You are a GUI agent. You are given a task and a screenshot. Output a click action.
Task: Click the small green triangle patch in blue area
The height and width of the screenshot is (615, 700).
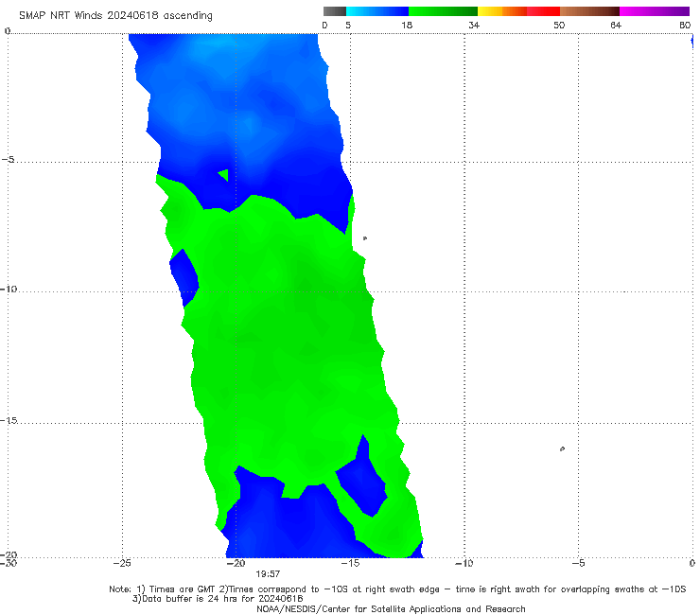coord(224,175)
